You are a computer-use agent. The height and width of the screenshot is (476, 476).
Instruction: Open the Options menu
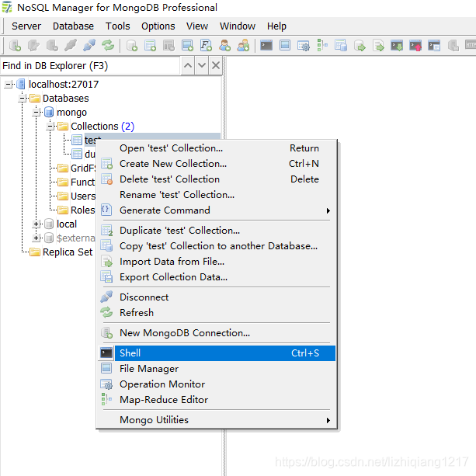pyautogui.click(x=158, y=26)
